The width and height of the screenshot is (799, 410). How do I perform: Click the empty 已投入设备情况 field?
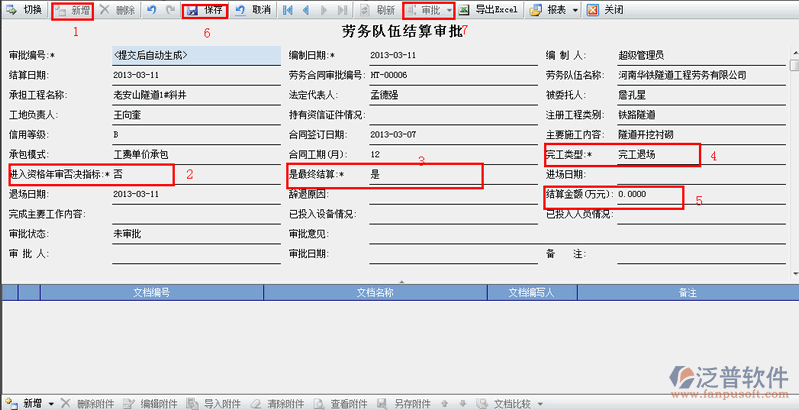pos(454,214)
